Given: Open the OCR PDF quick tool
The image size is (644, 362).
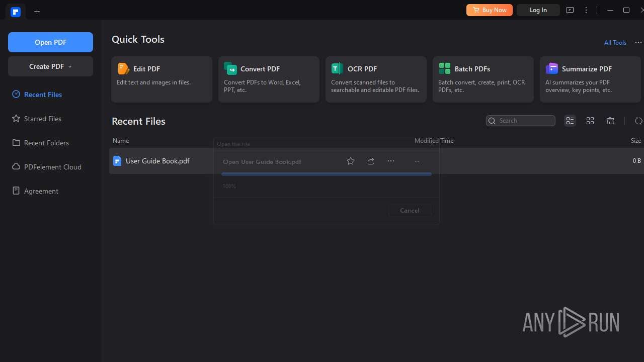Looking at the screenshot, I should pos(376,79).
